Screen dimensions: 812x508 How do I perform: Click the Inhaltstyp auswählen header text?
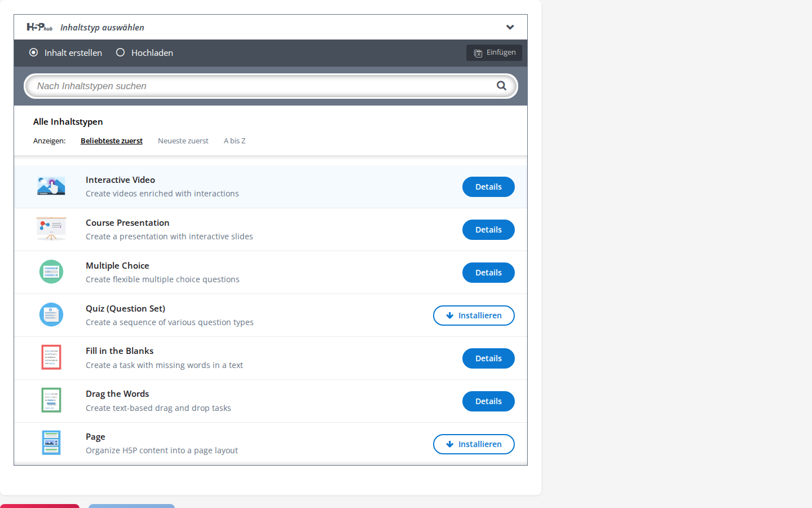(x=102, y=28)
